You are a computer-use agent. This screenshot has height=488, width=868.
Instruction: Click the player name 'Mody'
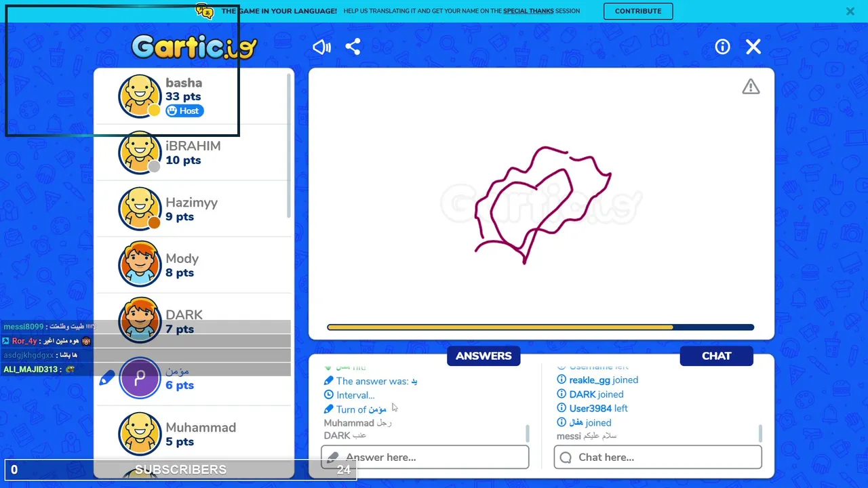pyautogui.click(x=182, y=258)
